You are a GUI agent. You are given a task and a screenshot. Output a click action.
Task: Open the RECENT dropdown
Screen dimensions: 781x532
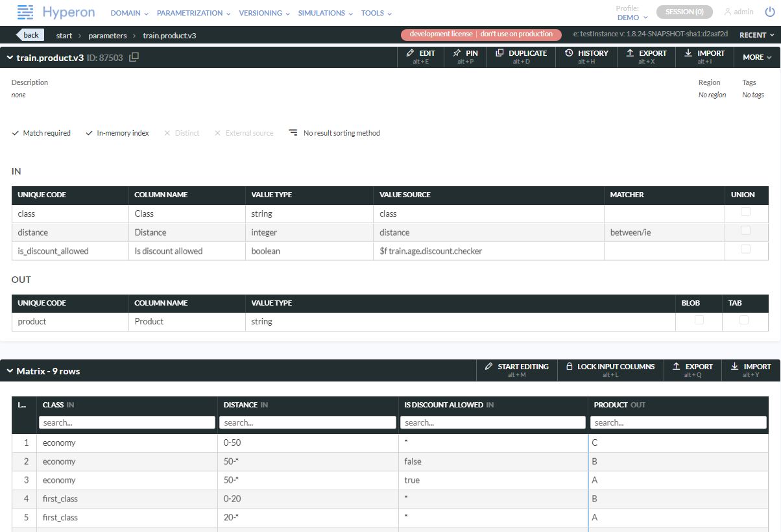click(x=756, y=35)
